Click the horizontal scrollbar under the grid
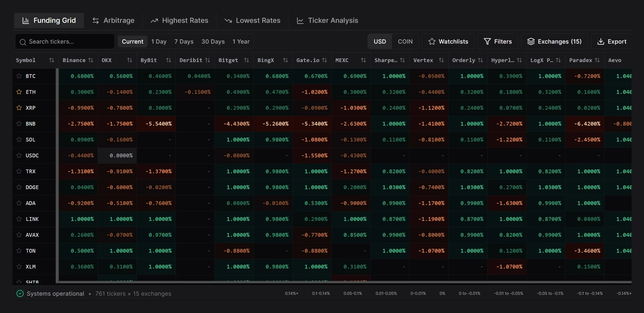 345,282
